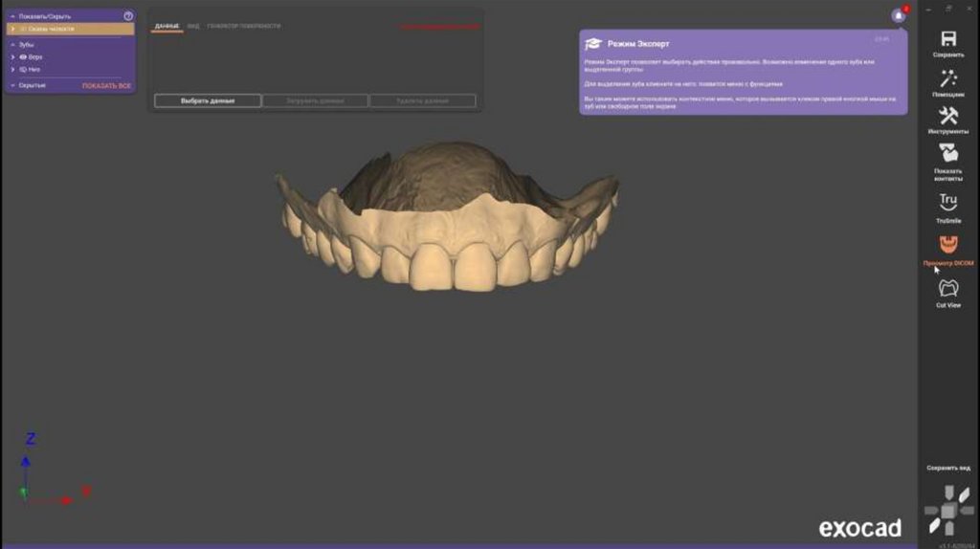Activate the Cut View icon
Screen dimensions: 980x549
[x=948, y=289]
